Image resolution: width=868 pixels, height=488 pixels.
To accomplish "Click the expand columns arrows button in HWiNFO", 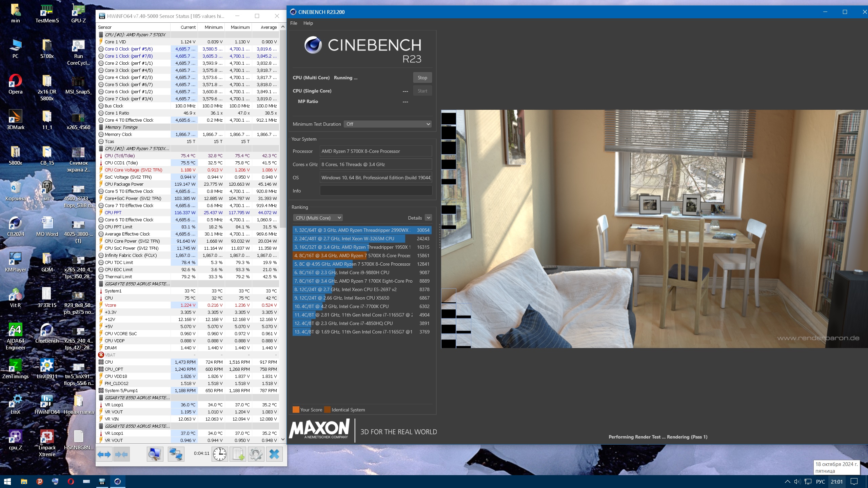I will coord(104,454).
